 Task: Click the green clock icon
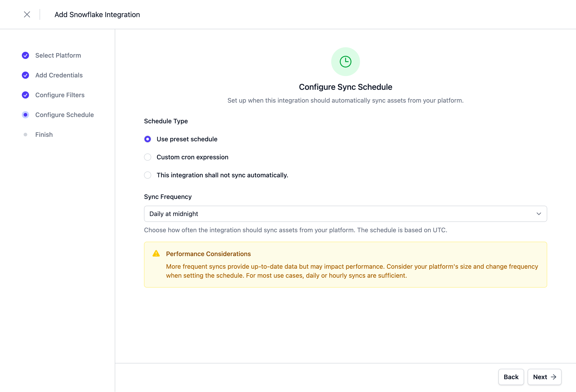coord(345,62)
